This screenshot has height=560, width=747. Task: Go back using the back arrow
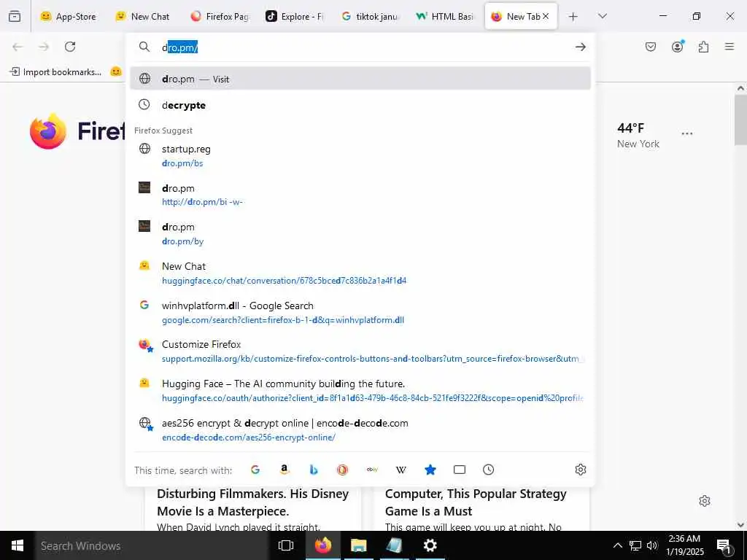pyautogui.click(x=18, y=47)
